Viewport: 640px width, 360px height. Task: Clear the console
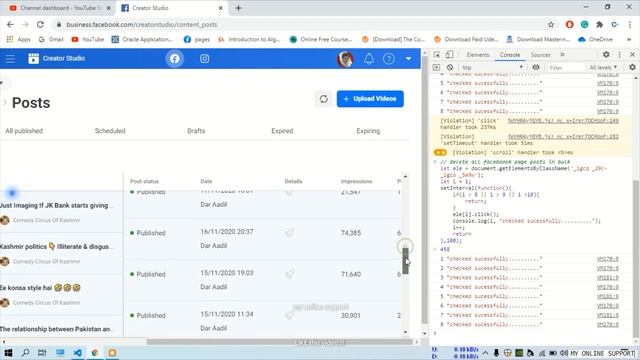click(450, 67)
